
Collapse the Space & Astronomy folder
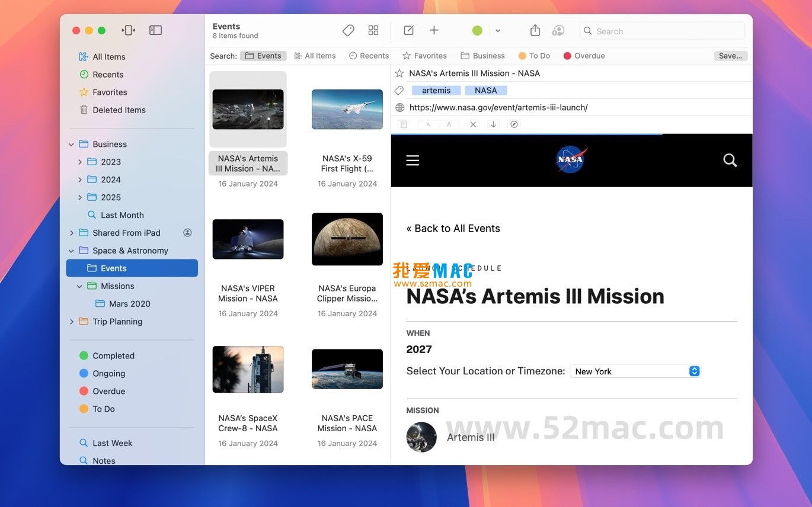71,251
